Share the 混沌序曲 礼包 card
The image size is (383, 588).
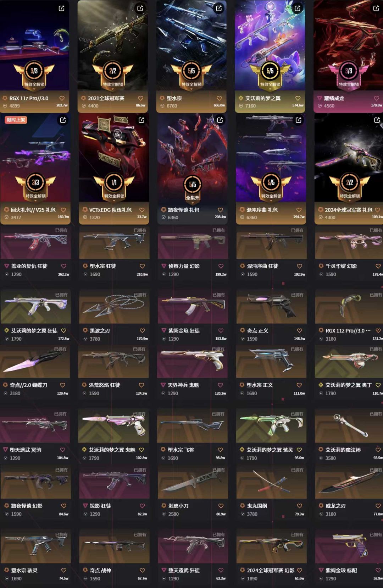click(x=299, y=120)
